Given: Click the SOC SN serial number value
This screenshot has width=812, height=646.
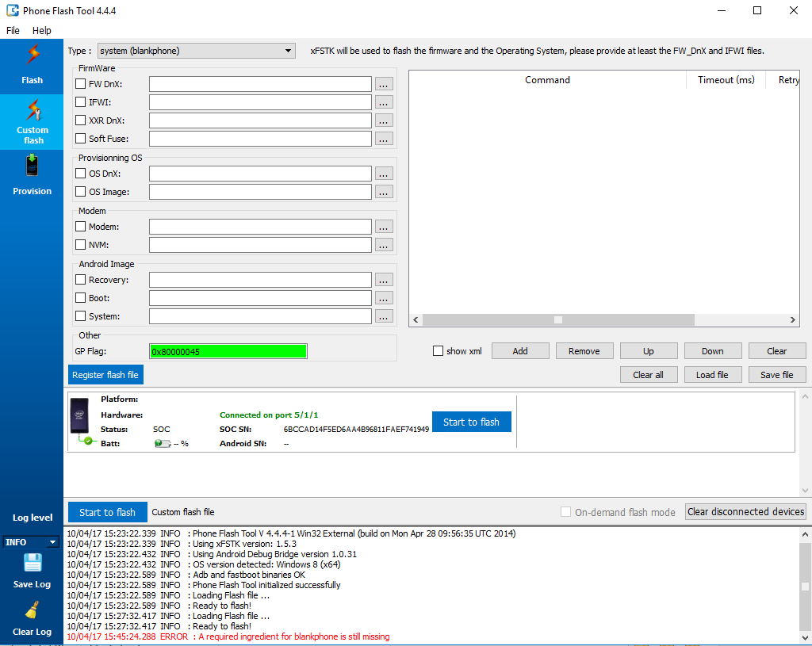Looking at the screenshot, I should point(356,429).
